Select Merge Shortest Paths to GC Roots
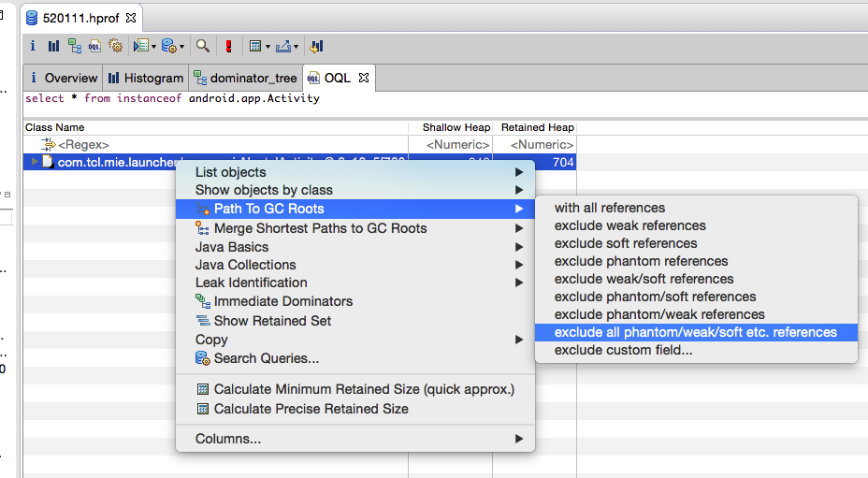This screenshot has width=868, height=478. 320,228
